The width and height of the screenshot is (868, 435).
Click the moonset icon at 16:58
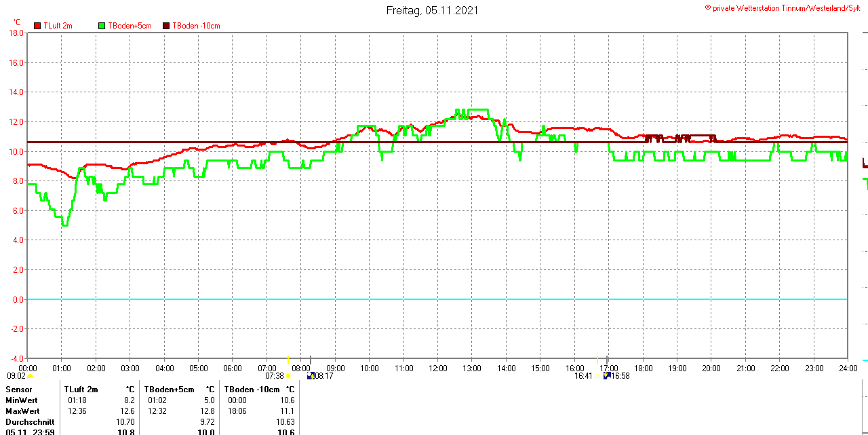(606, 375)
